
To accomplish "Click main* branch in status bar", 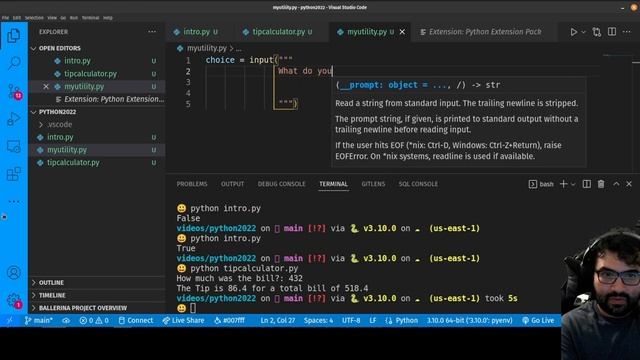I will coord(38,320).
